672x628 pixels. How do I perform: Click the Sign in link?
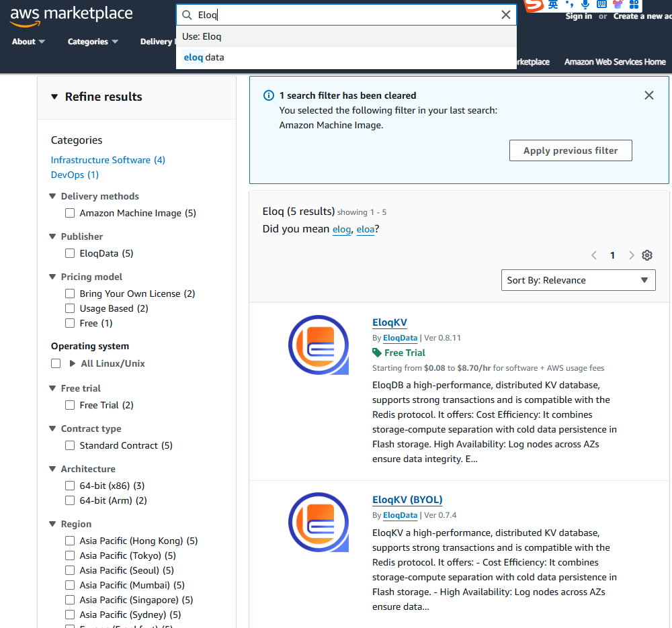click(x=579, y=16)
